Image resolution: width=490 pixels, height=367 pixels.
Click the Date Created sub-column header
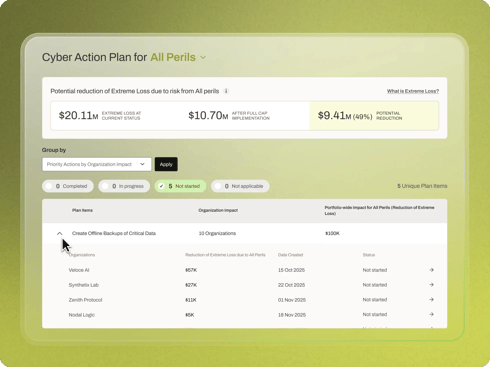click(290, 255)
